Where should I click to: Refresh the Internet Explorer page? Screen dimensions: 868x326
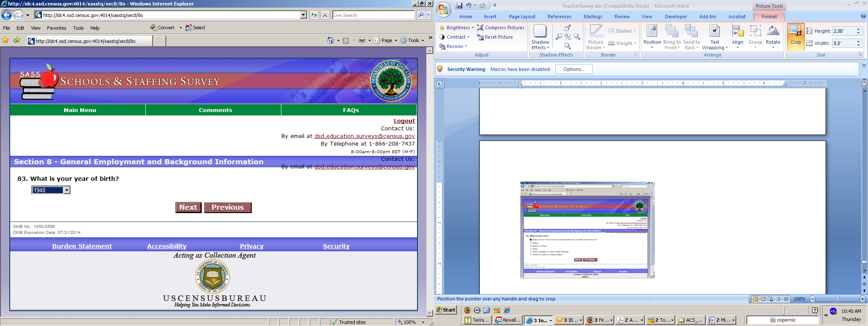point(314,15)
